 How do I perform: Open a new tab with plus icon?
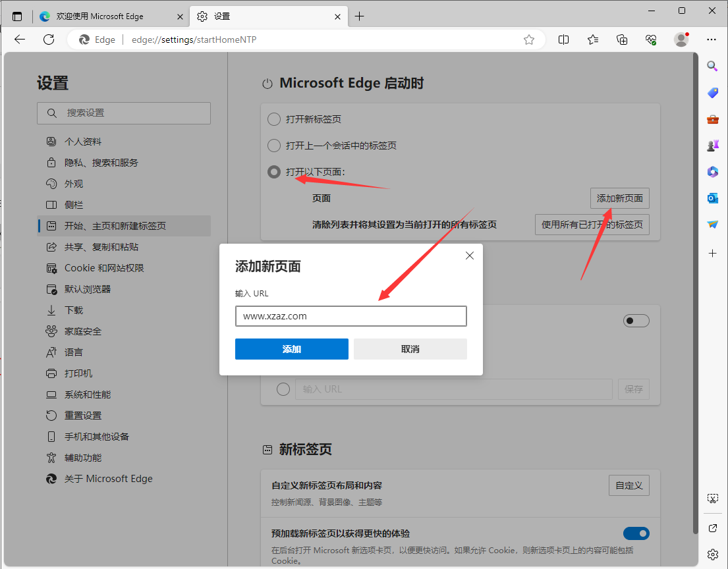point(359,16)
